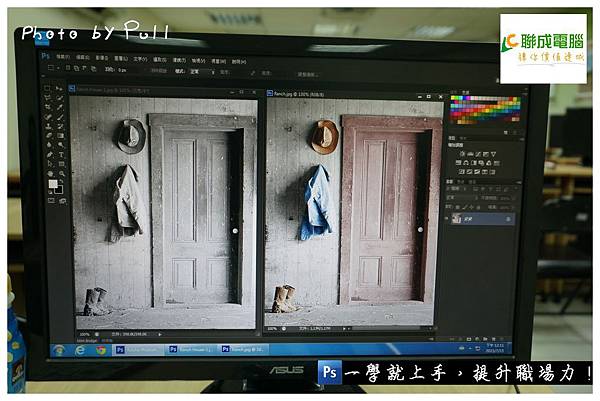Choose Subtract from Selection mode

coord(85,68)
